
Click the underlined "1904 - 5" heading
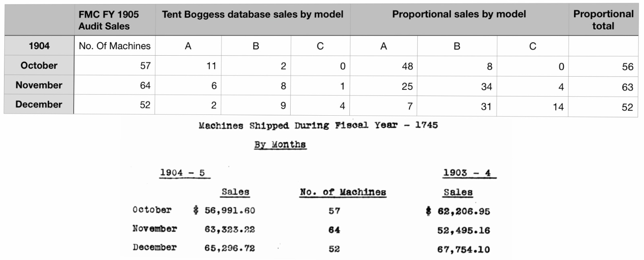[182, 173]
